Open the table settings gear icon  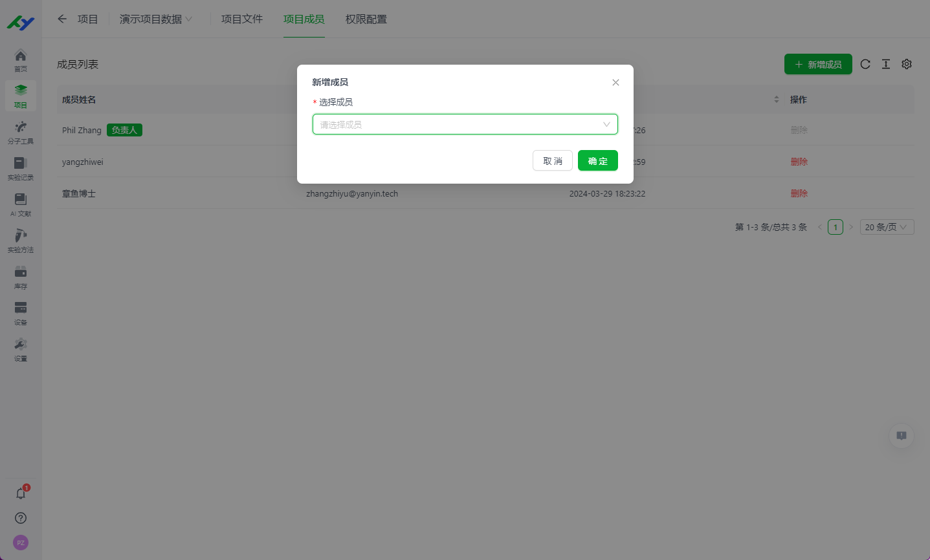(907, 64)
